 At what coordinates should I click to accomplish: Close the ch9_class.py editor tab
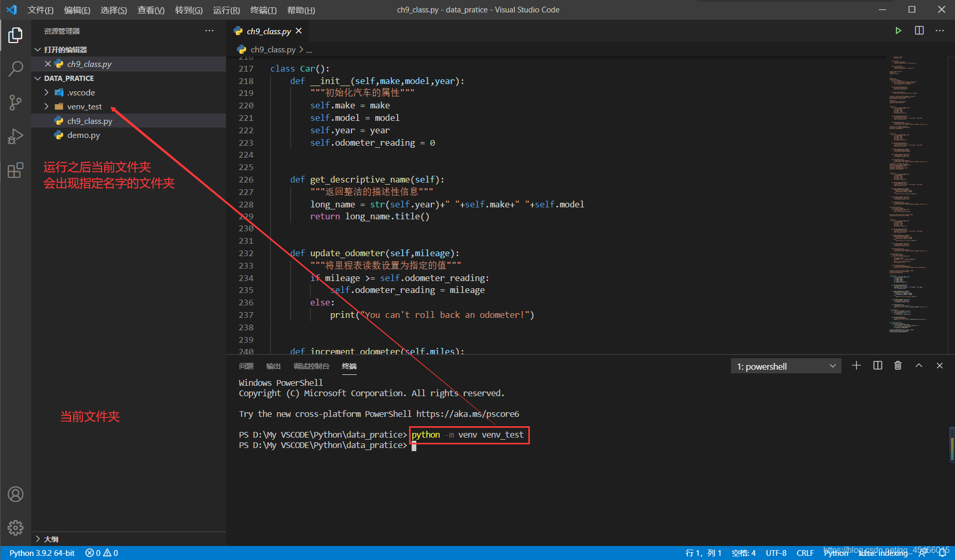click(299, 31)
